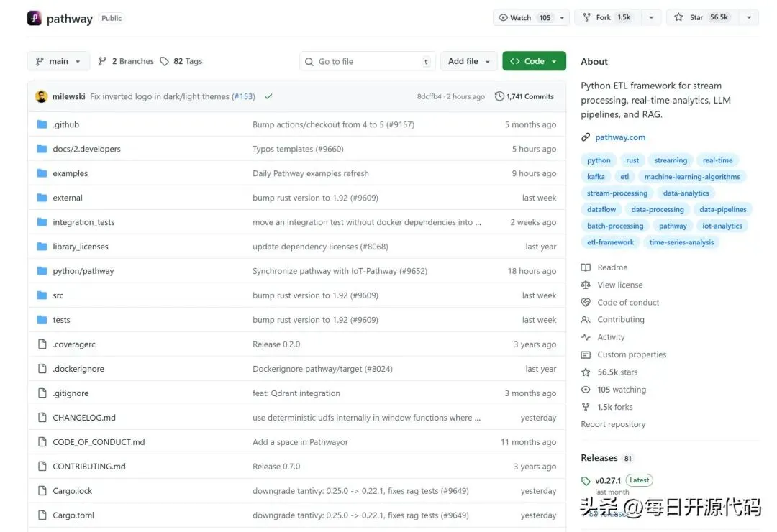Image resolution: width=777 pixels, height=532 pixels.
Task: Open the Activity link
Action: 611,337
